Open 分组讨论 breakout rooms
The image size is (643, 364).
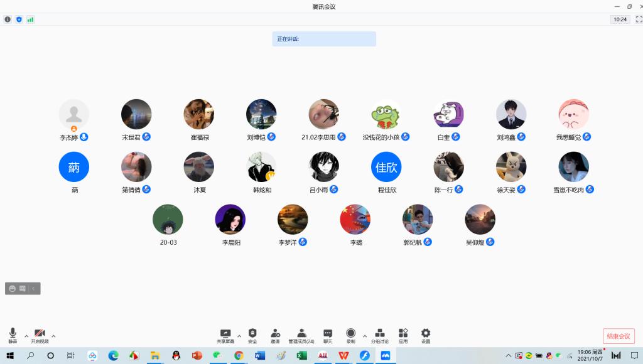point(379,335)
